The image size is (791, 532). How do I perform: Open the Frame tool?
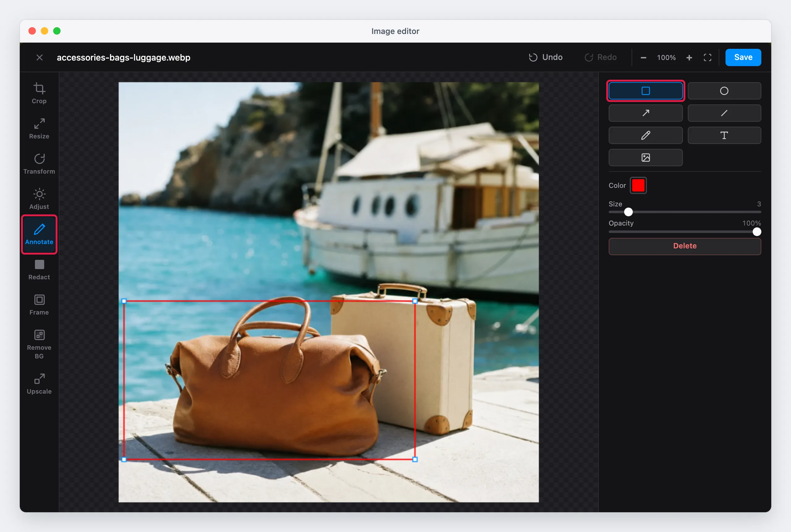tap(39, 305)
